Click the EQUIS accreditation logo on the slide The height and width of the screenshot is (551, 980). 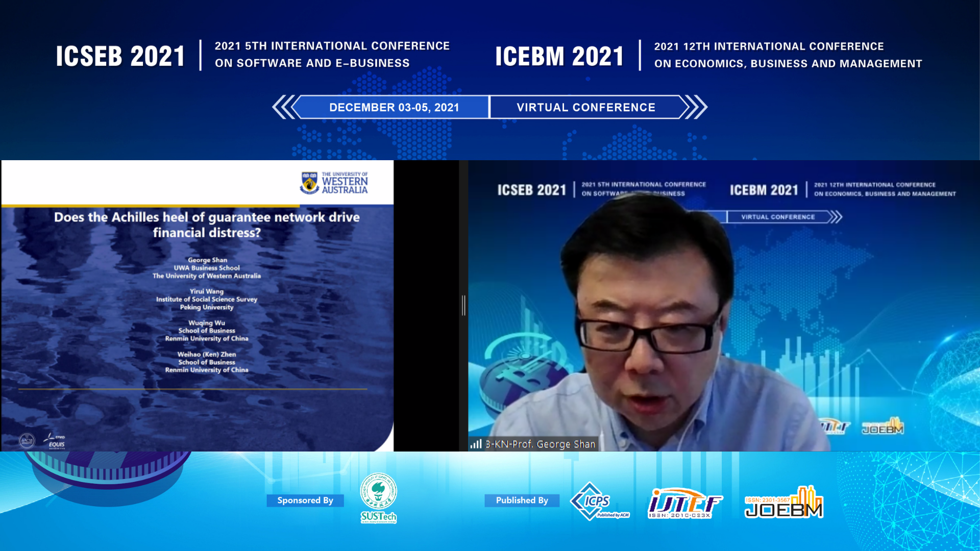tap(55, 441)
